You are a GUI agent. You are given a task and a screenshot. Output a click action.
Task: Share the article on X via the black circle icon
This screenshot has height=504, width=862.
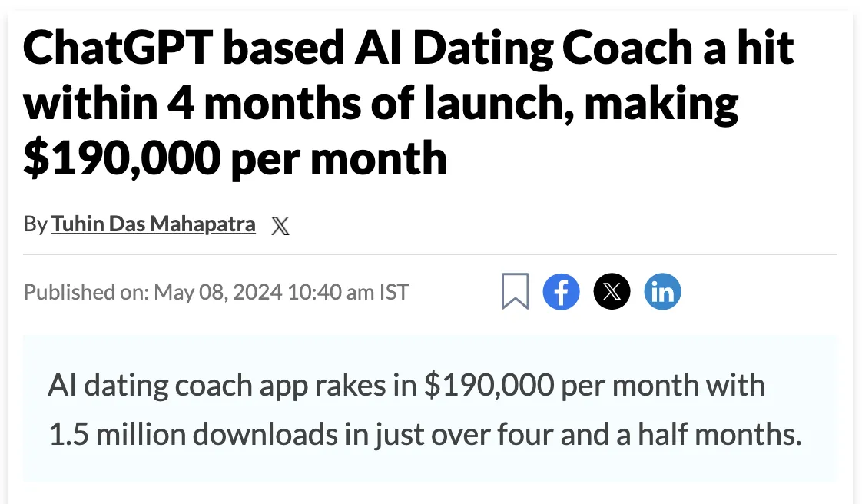tap(612, 291)
